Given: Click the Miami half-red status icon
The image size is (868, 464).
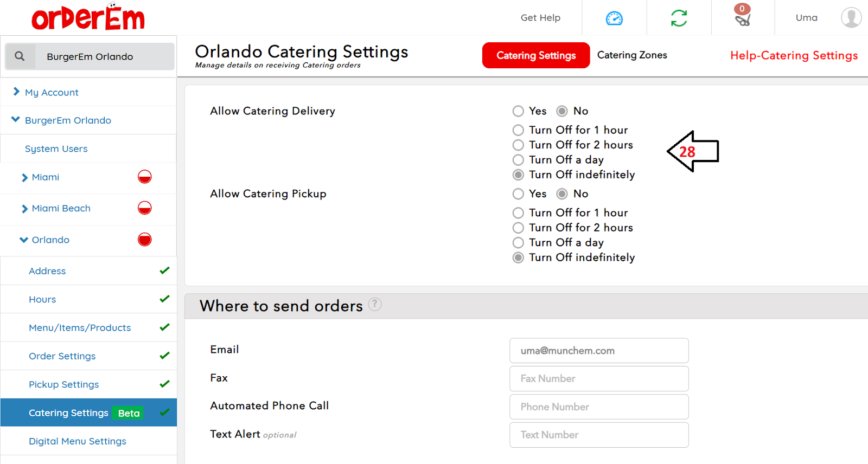Looking at the screenshot, I should (x=144, y=177).
